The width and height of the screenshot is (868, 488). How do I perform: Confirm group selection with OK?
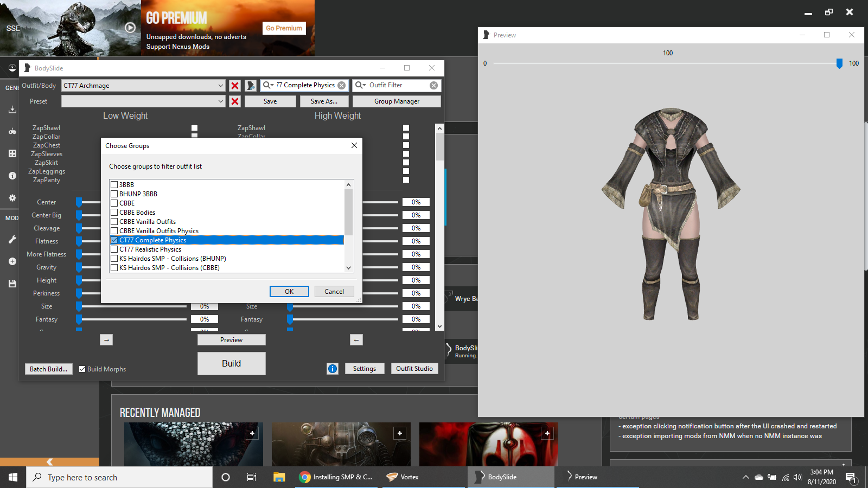click(x=289, y=292)
